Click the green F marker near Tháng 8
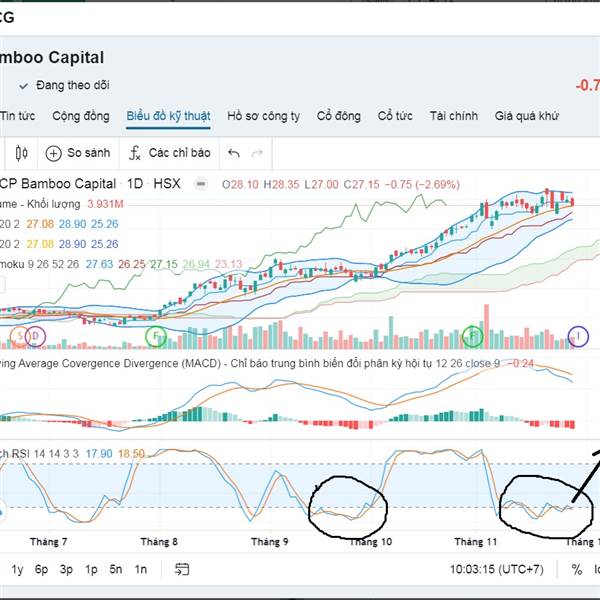Image resolution: width=600 pixels, height=600 pixels. (x=156, y=336)
